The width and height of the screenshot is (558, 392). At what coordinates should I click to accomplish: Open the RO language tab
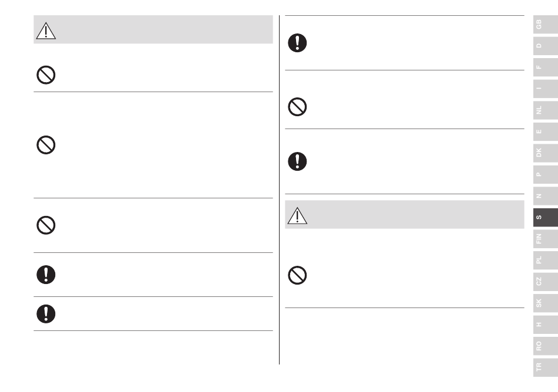[546, 346]
